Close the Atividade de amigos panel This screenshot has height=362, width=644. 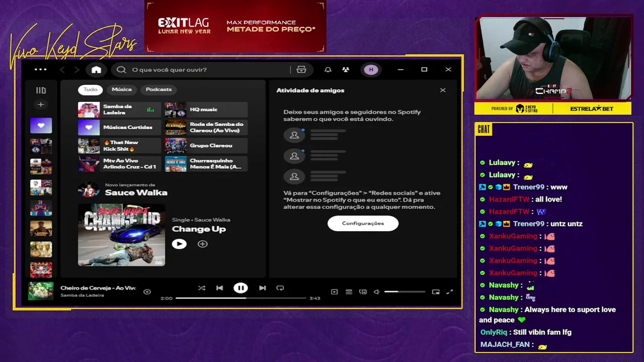[443, 90]
